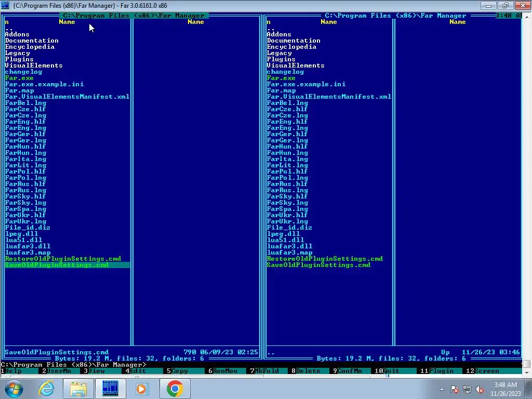Click the Windows Start orb
The image size is (532, 399).
[x=14, y=389]
